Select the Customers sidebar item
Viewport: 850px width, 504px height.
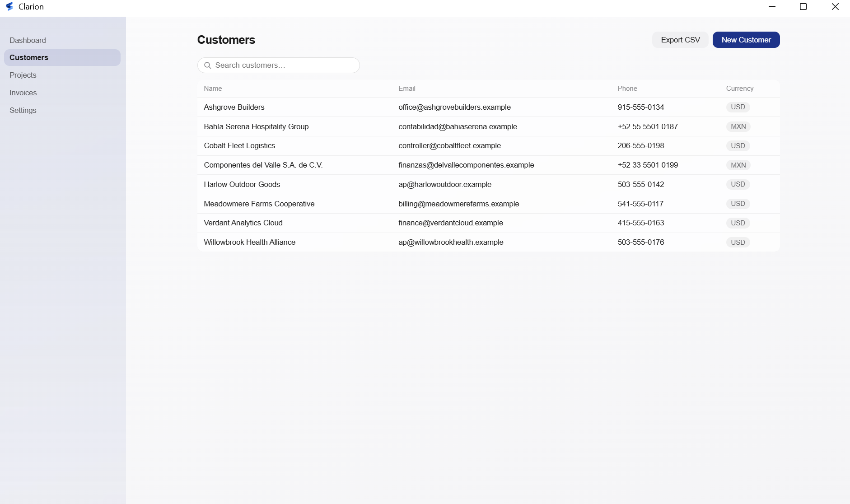pos(62,57)
